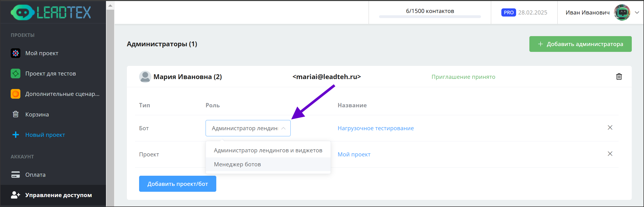Screen dimensions: 644x207
Task: Open the orange Дополнительные сценарии project icon
Action: tap(16, 94)
